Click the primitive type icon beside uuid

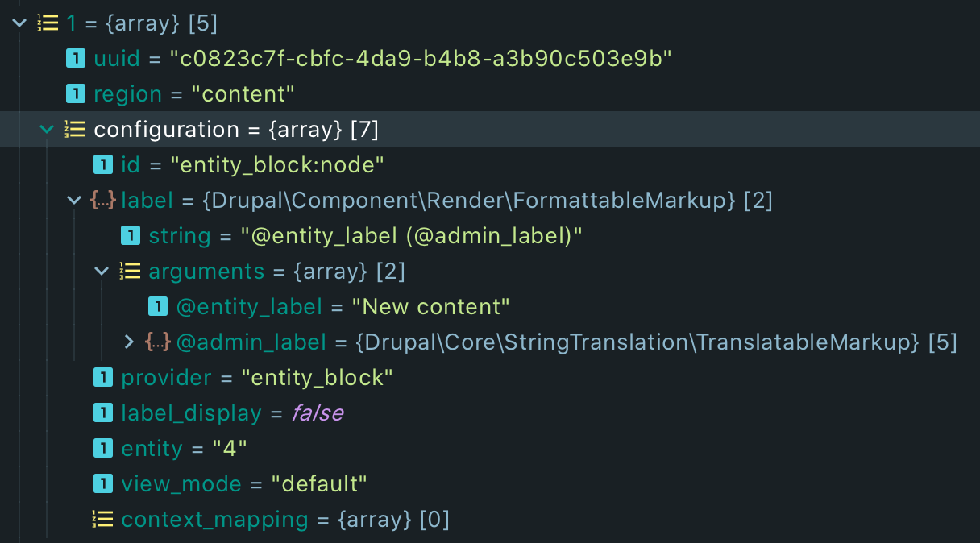tap(76, 58)
